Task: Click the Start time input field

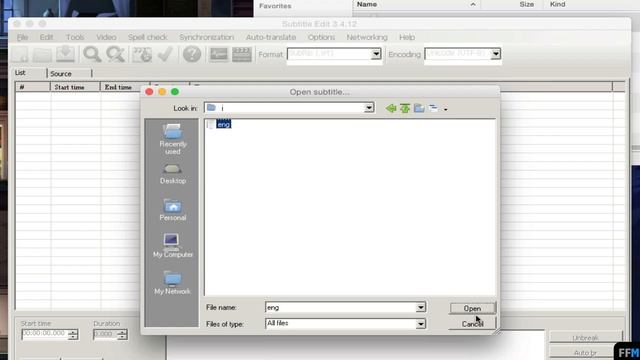Action: pos(44,334)
